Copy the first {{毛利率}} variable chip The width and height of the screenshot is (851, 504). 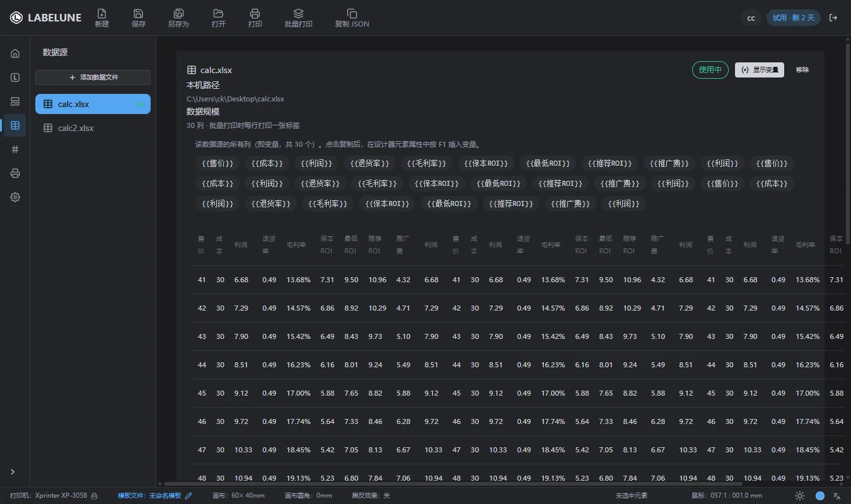coord(426,163)
